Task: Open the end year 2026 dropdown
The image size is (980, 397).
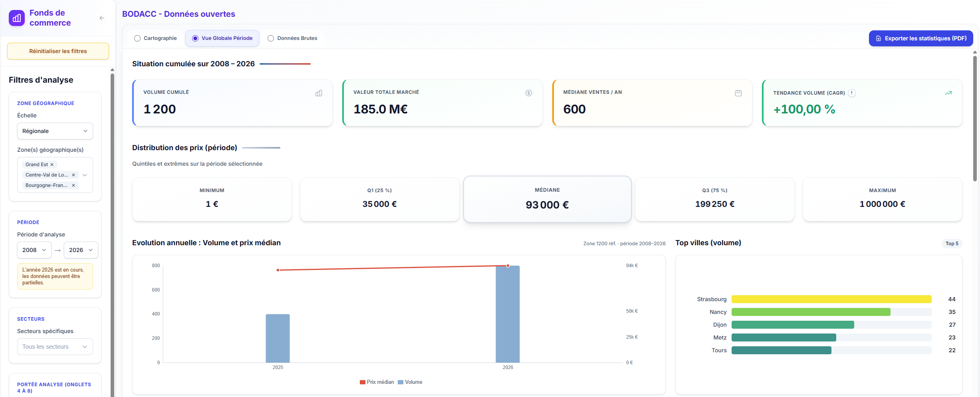Action: [x=81, y=250]
